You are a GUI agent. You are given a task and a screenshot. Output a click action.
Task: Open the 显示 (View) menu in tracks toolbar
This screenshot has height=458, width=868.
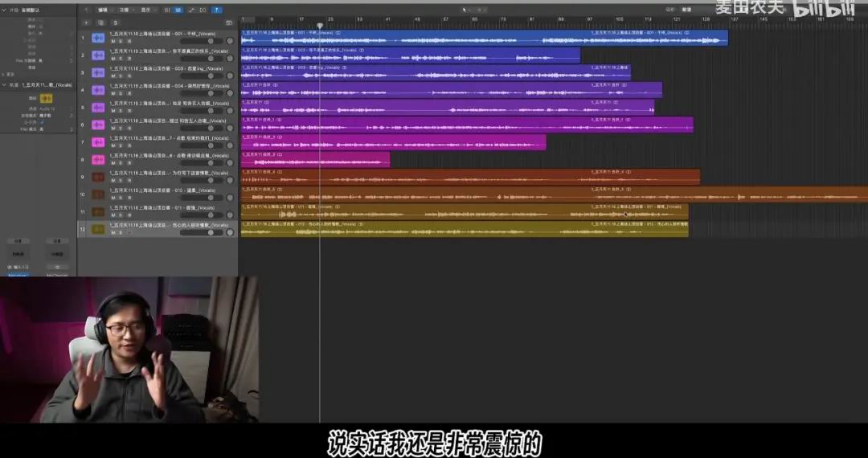[145, 10]
